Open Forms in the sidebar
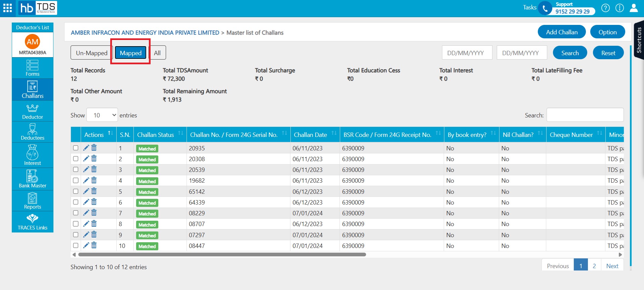The image size is (644, 290). pos(33,68)
